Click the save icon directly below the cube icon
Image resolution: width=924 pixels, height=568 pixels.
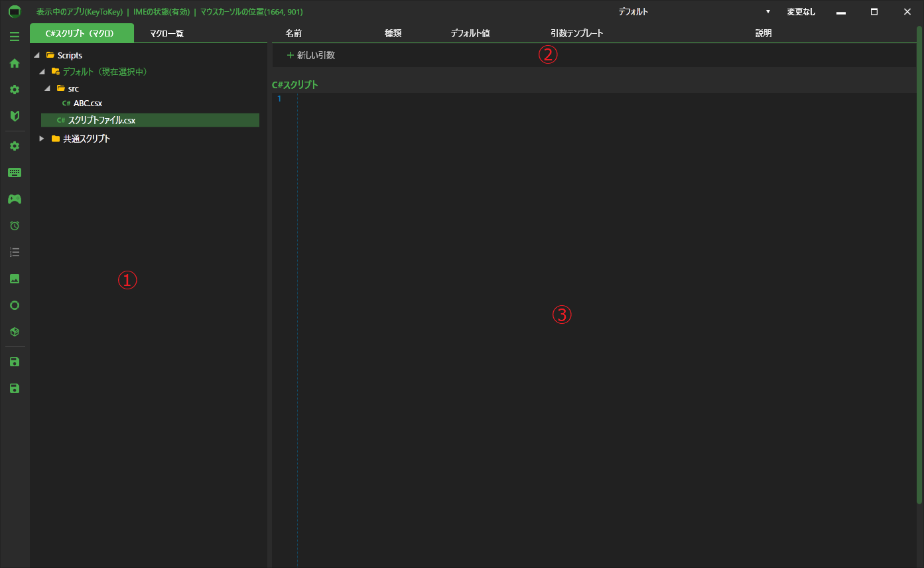coord(15,362)
